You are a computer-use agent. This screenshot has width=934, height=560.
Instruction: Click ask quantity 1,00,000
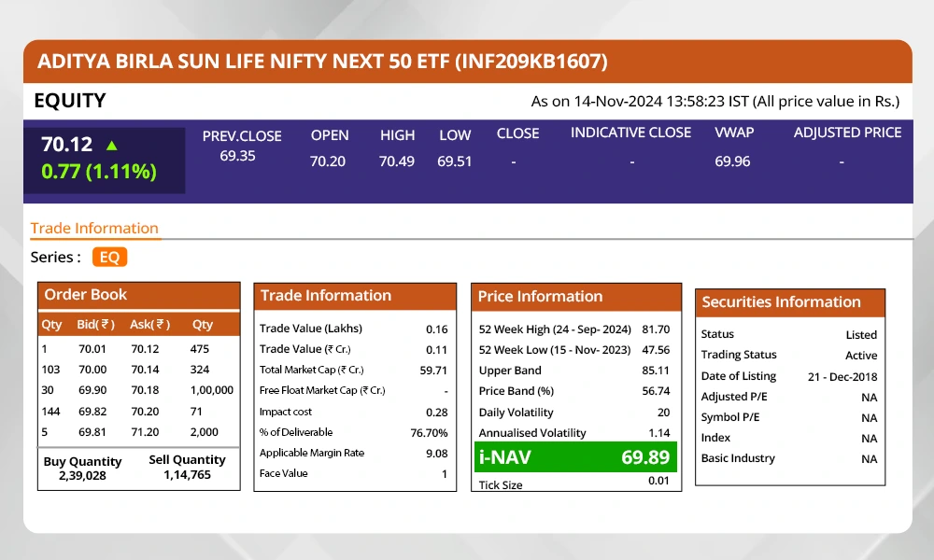(211, 390)
